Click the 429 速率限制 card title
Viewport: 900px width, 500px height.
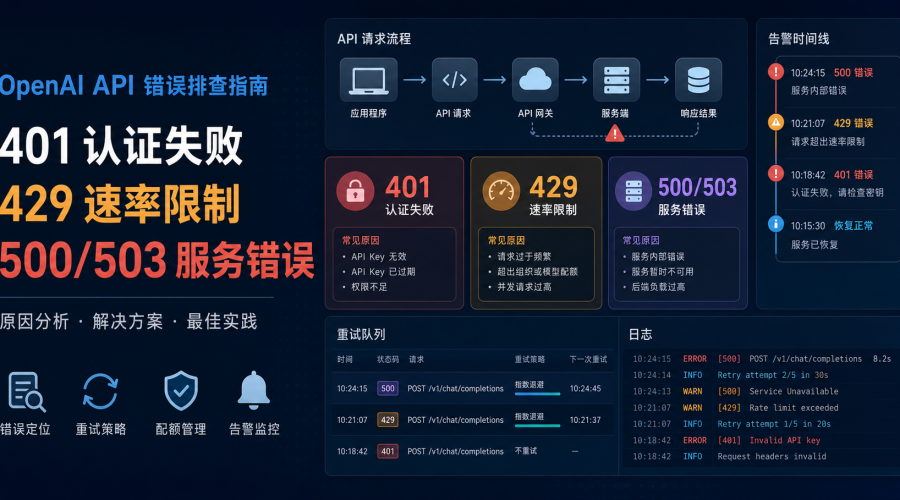pos(553,196)
